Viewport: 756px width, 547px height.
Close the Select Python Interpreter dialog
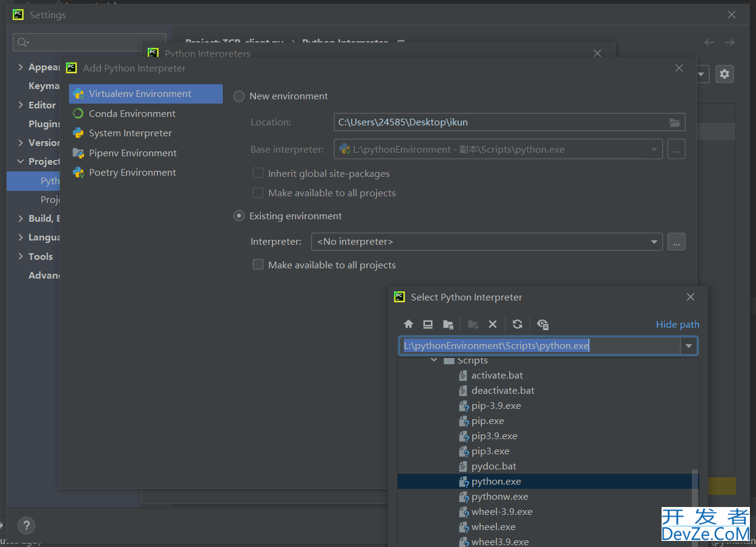point(691,297)
